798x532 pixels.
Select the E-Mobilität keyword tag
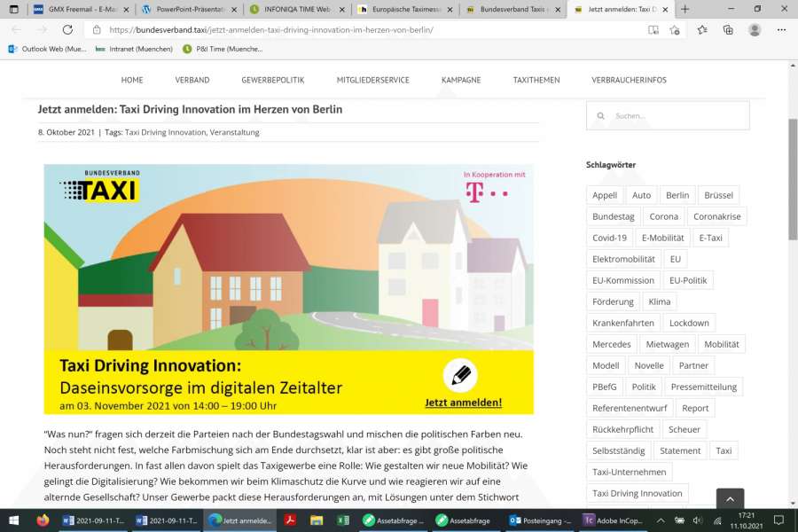(x=662, y=238)
